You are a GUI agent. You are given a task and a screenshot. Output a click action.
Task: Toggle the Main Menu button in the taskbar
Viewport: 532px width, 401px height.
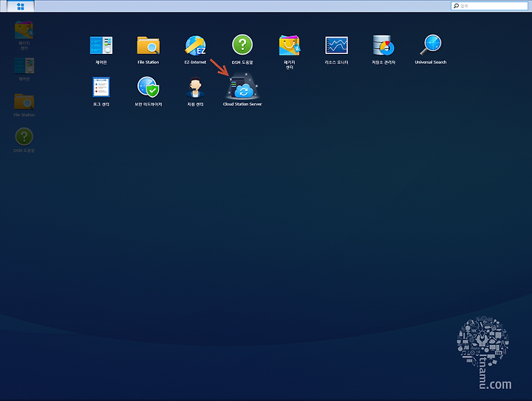(x=21, y=6)
